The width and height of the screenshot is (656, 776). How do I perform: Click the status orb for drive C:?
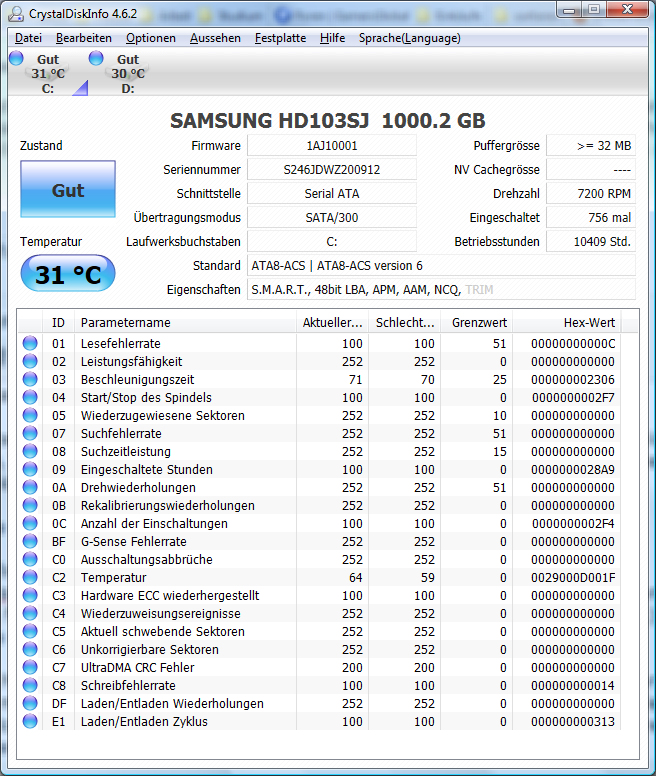(x=16, y=58)
